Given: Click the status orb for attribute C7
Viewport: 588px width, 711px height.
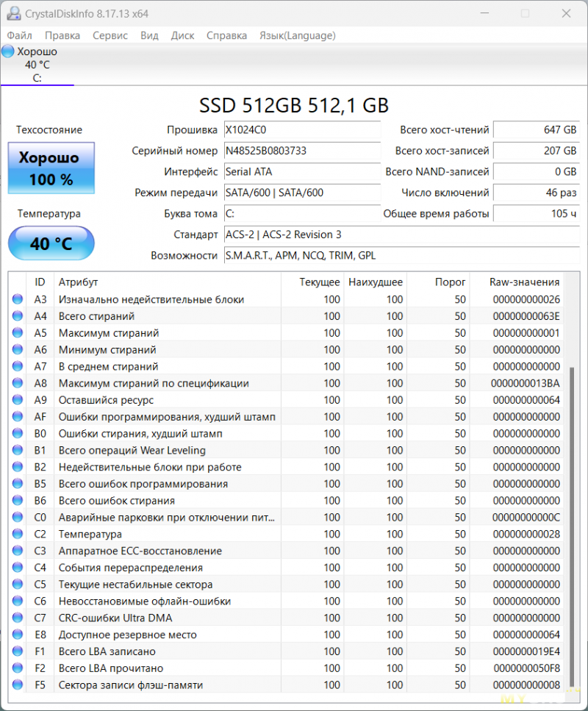Looking at the screenshot, I should point(18,618).
